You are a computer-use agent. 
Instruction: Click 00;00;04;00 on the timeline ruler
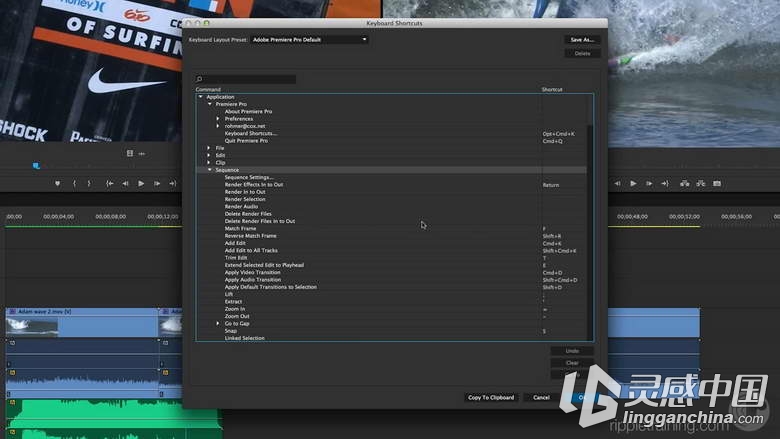(59, 217)
